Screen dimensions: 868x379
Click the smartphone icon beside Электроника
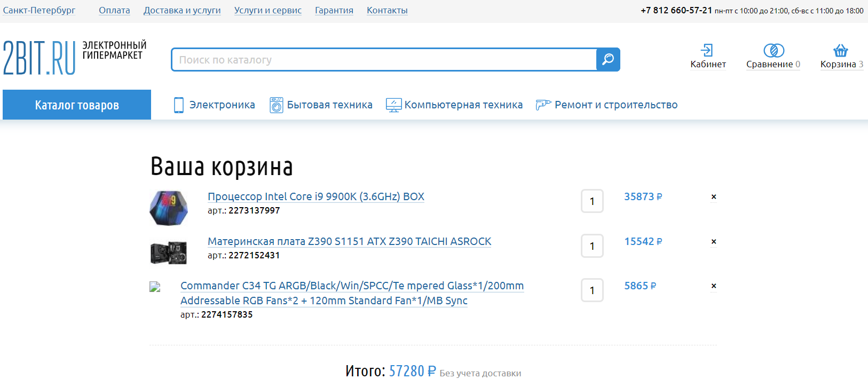pyautogui.click(x=179, y=105)
